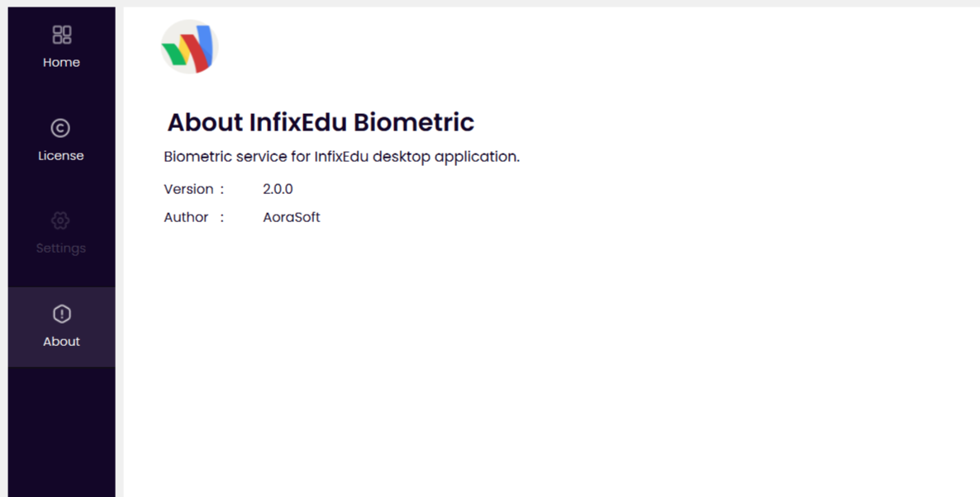980x497 pixels.
Task: Select the version number 2.0.0
Action: [x=278, y=189]
